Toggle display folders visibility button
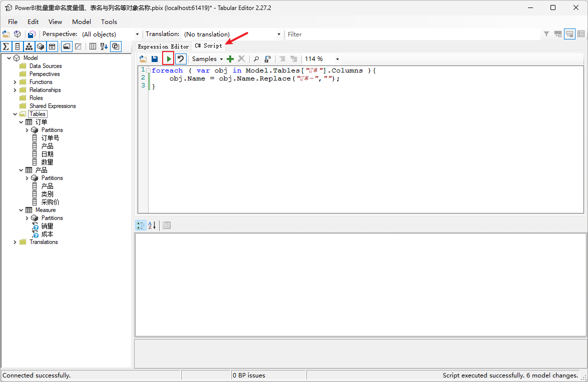Screen dimensions: 588x382 (x=66, y=46)
